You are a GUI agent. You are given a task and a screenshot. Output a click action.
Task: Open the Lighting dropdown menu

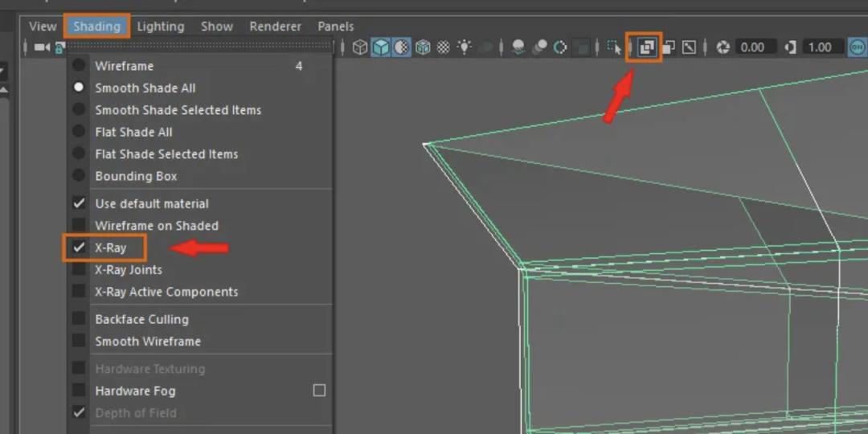(160, 27)
